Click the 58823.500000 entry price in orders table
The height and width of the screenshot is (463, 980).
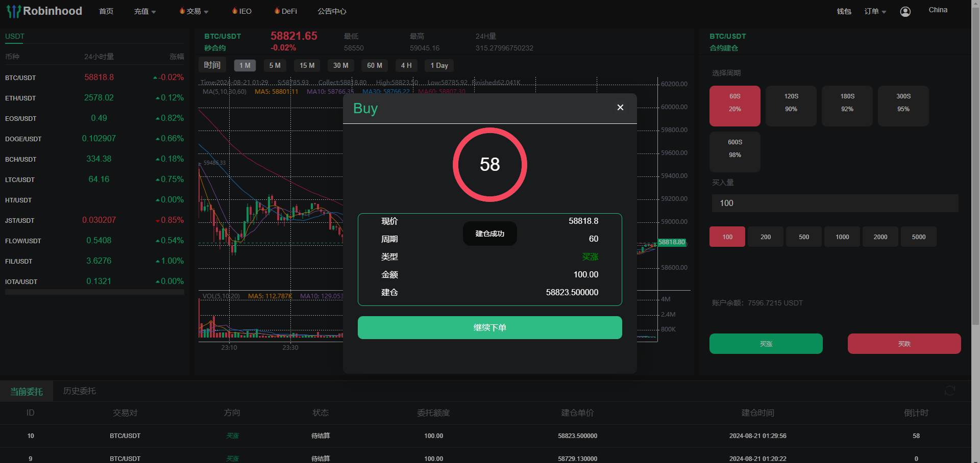point(578,436)
